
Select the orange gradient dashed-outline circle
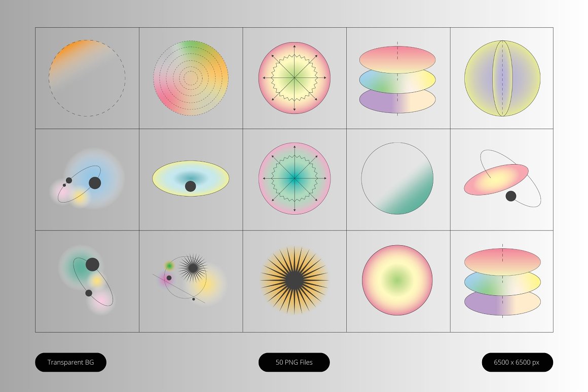click(x=87, y=78)
